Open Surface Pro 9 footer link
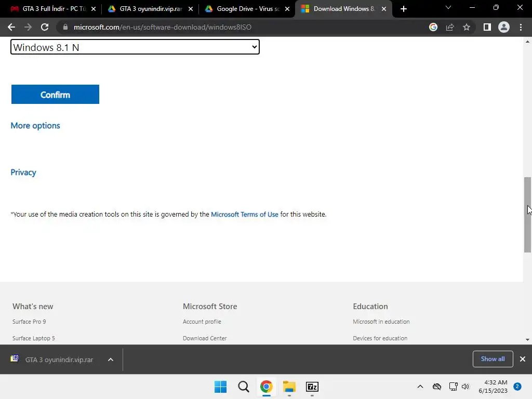This screenshot has width=532, height=399. coord(29,322)
